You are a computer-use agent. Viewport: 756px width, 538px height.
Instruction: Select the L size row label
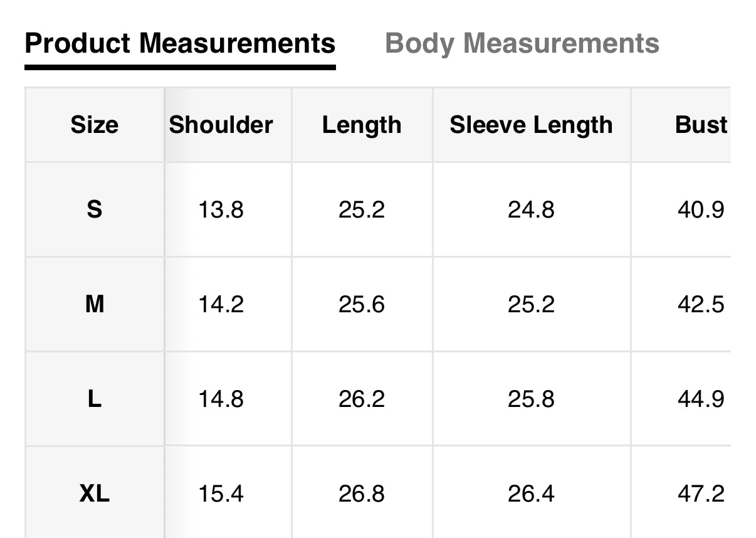click(94, 399)
